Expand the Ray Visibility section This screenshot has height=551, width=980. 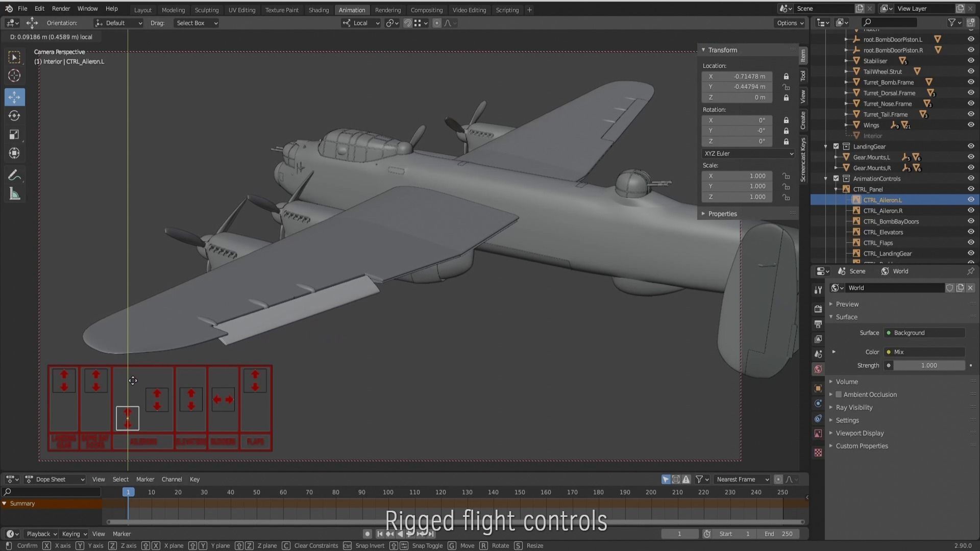pos(854,408)
